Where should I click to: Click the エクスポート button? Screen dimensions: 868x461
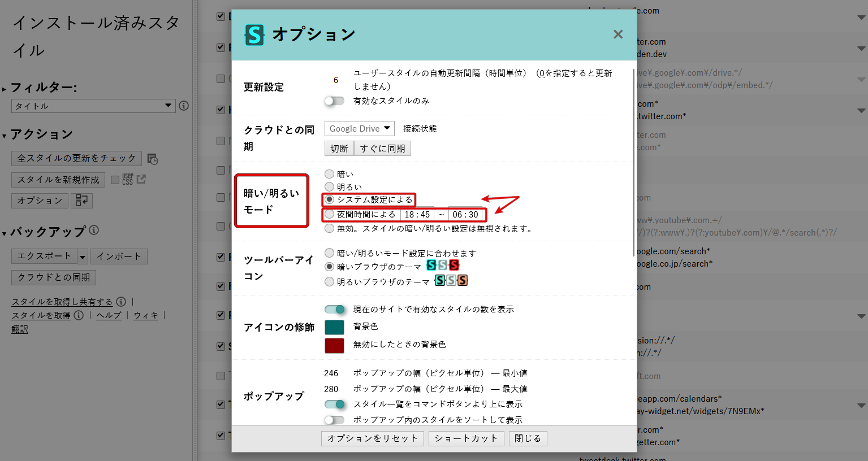pyautogui.click(x=44, y=256)
